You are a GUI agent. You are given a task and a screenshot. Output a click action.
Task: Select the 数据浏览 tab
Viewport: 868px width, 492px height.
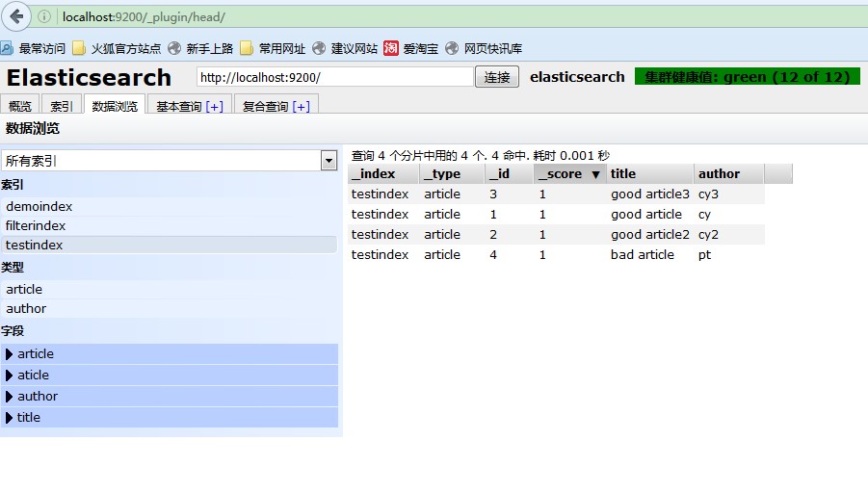point(115,105)
